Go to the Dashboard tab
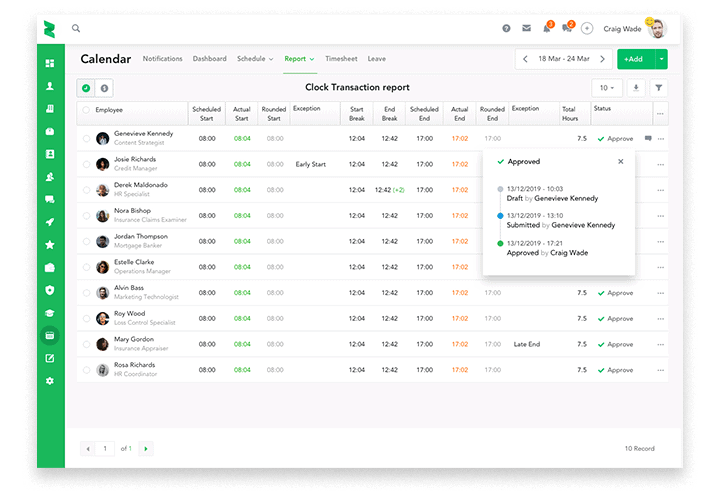 209,59
